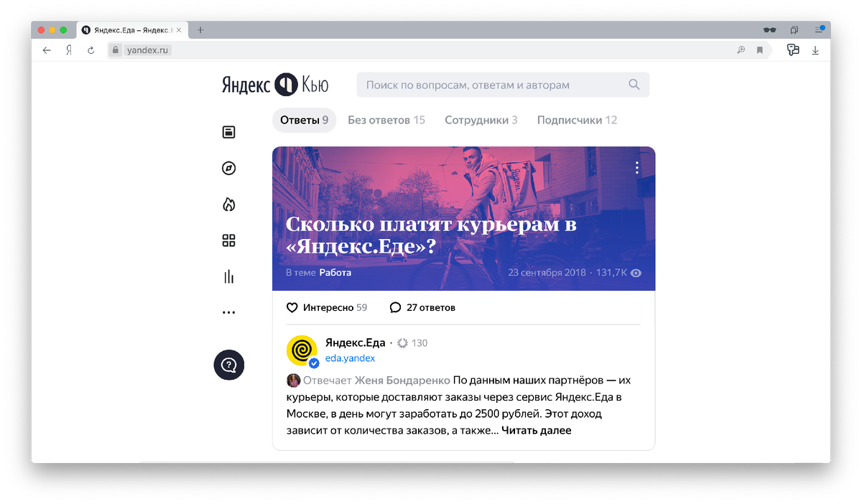Viewport: 862px width, 504px height.
Task: Open the tab overview icon in the title bar
Action: tap(794, 30)
